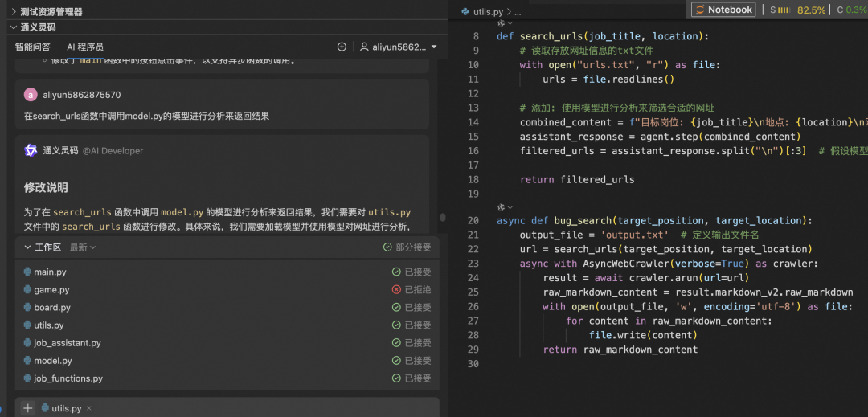Click the Python icon beside job_assistant.py row
The width and height of the screenshot is (868, 417).
click(x=27, y=342)
